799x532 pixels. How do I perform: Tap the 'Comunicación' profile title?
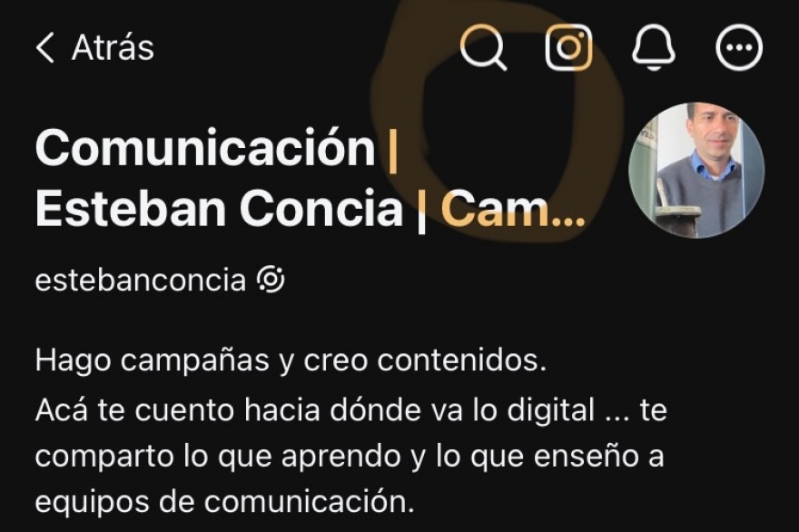(205, 148)
